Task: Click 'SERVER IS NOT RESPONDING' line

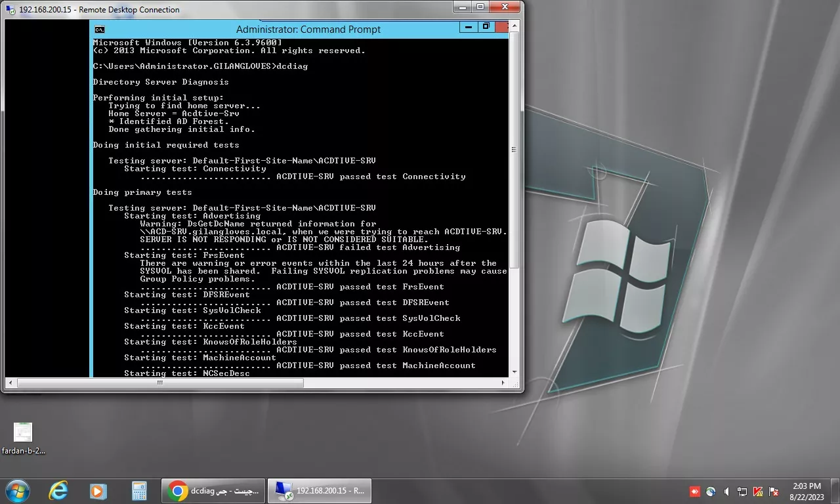Action: (x=284, y=240)
